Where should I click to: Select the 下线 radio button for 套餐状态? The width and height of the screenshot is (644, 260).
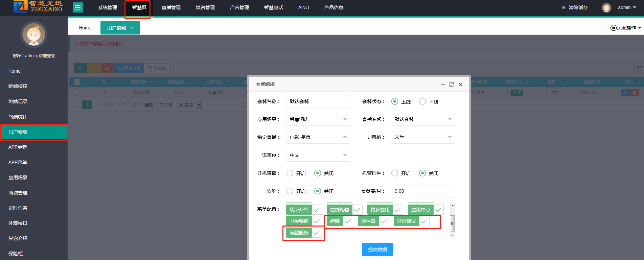click(422, 101)
